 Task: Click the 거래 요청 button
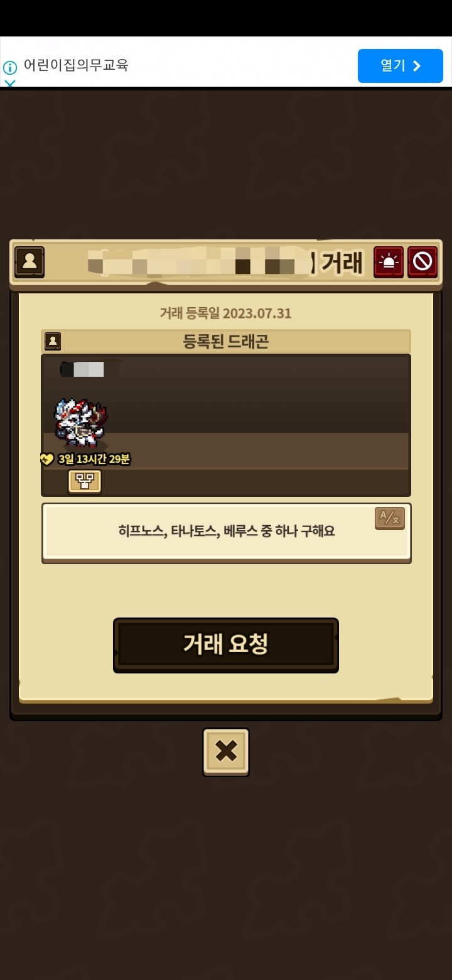226,645
